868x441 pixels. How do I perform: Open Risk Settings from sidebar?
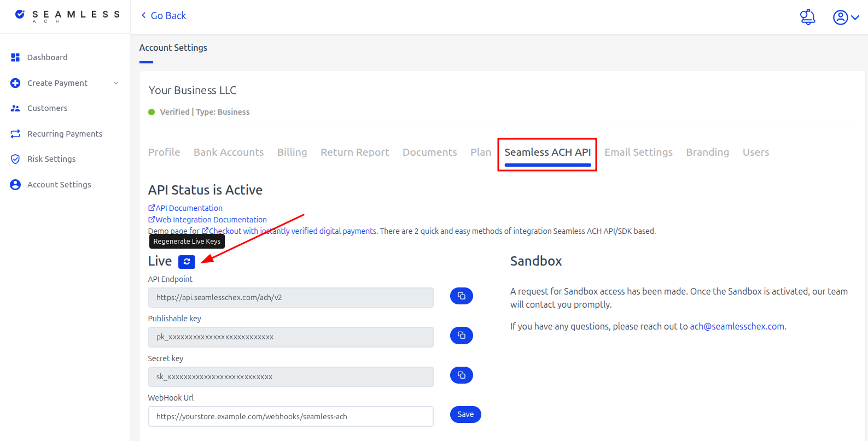(x=51, y=159)
